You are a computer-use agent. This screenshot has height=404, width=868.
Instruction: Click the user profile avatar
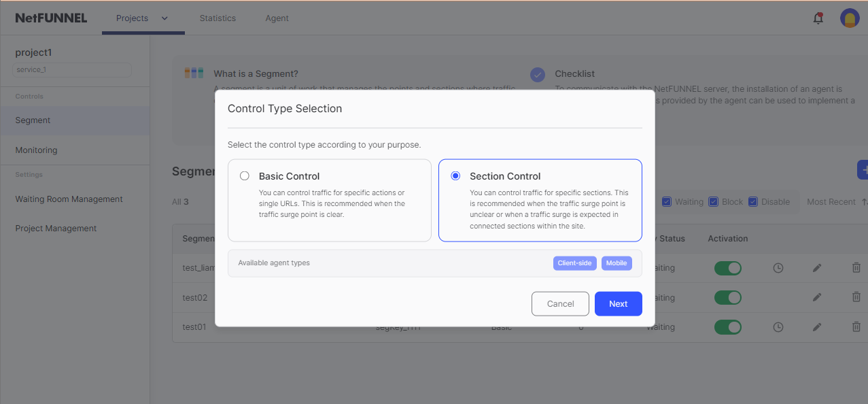(850, 18)
